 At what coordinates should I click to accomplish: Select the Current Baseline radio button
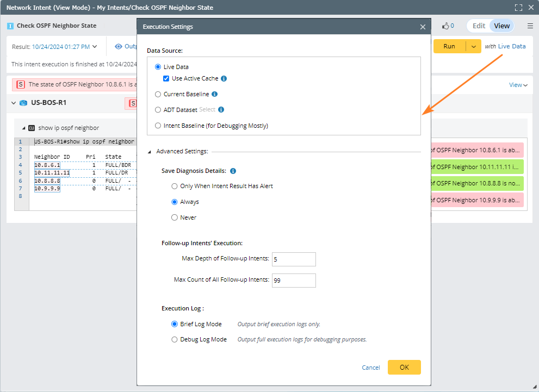tap(158, 94)
